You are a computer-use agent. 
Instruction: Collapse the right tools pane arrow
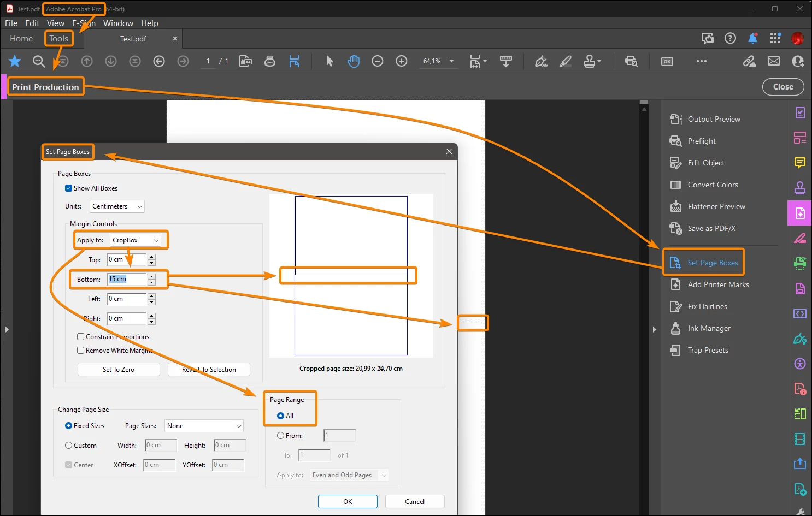655,329
